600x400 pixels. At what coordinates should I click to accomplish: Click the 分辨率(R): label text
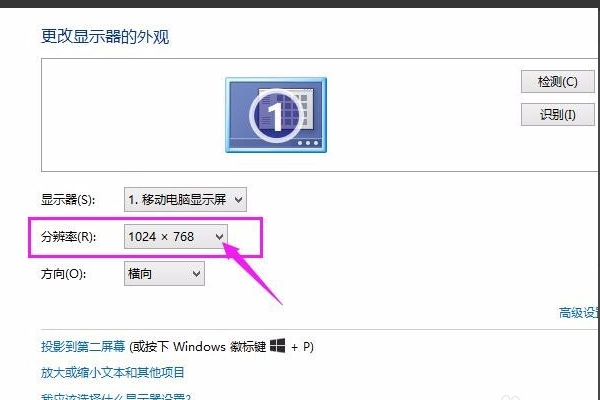pyautogui.click(x=68, y=237)
